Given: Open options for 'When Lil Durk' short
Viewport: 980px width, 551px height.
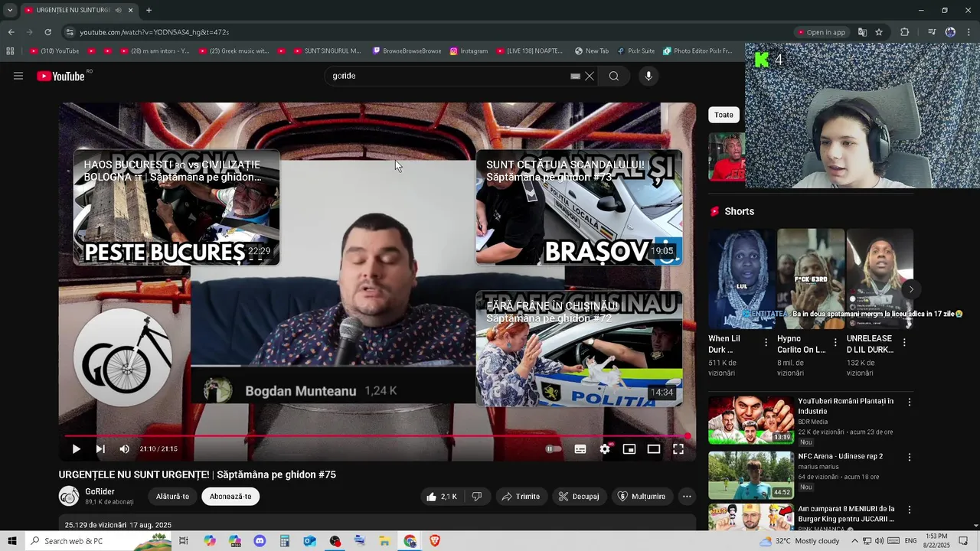Looking at the screenshot, I should coord(766,343).
